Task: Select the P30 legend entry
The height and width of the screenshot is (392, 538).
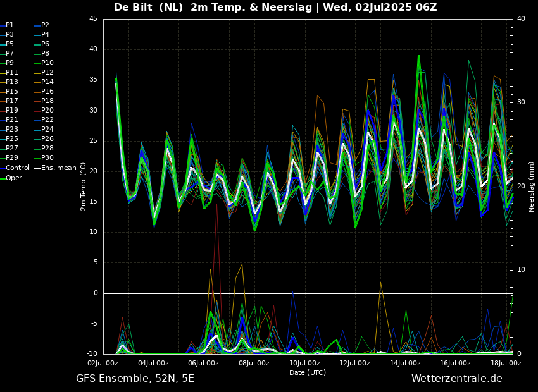Action: tap(44, 157)
